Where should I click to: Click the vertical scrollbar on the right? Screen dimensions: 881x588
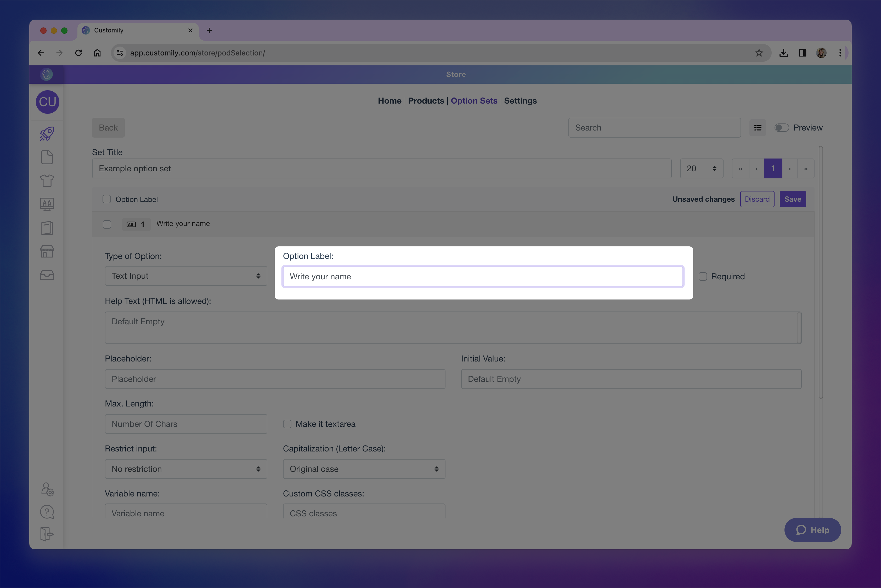coord(821,272)
